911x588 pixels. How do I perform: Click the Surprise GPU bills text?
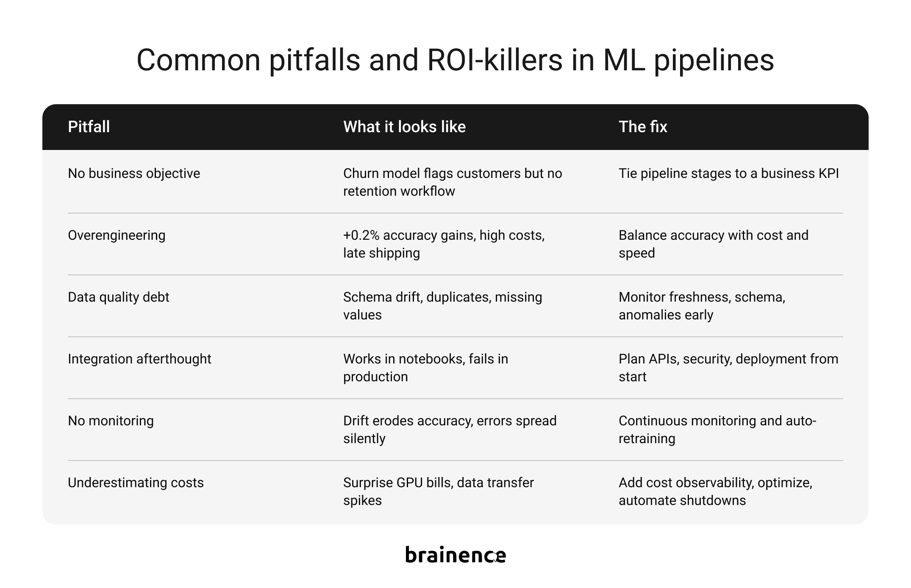point(438,491)
